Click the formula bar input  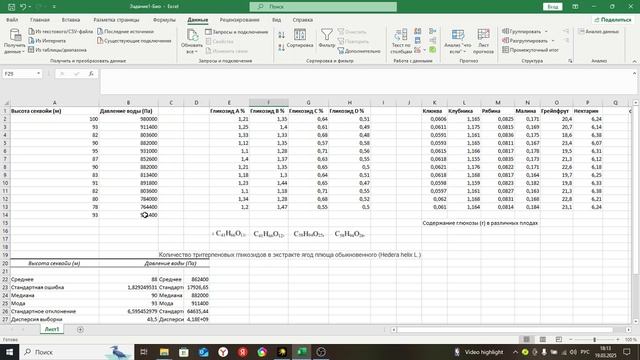tap(365, 82)
